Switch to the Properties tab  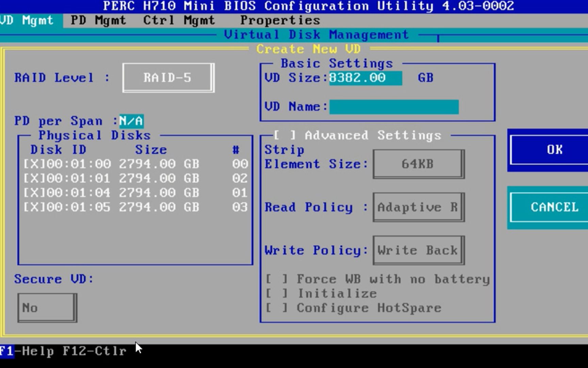point(280,20)
